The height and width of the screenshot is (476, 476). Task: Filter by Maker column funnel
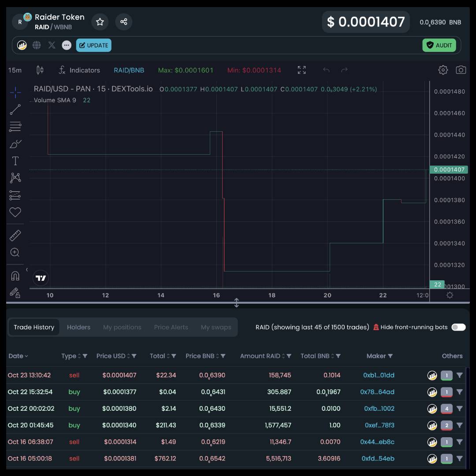pos(390,356)
